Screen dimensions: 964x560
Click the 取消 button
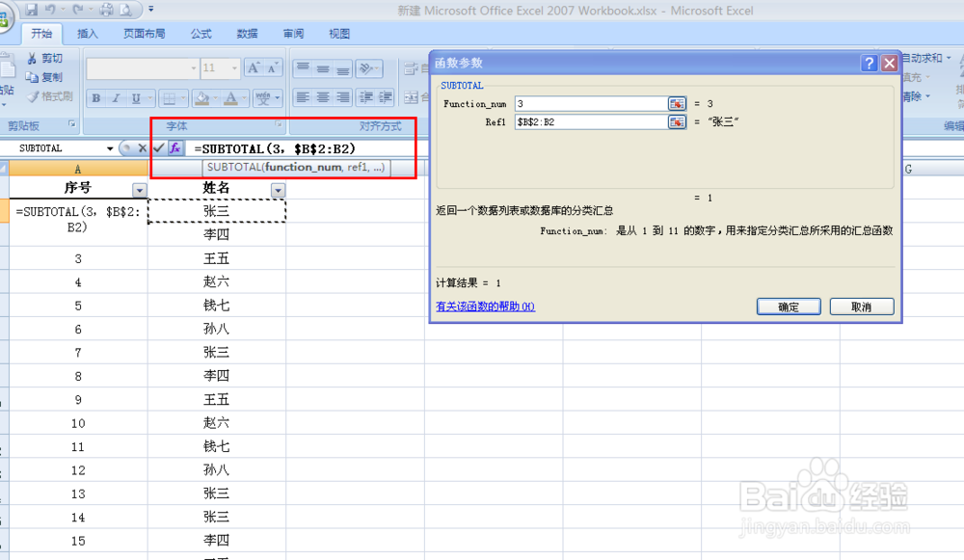click(x=861, y=307)
